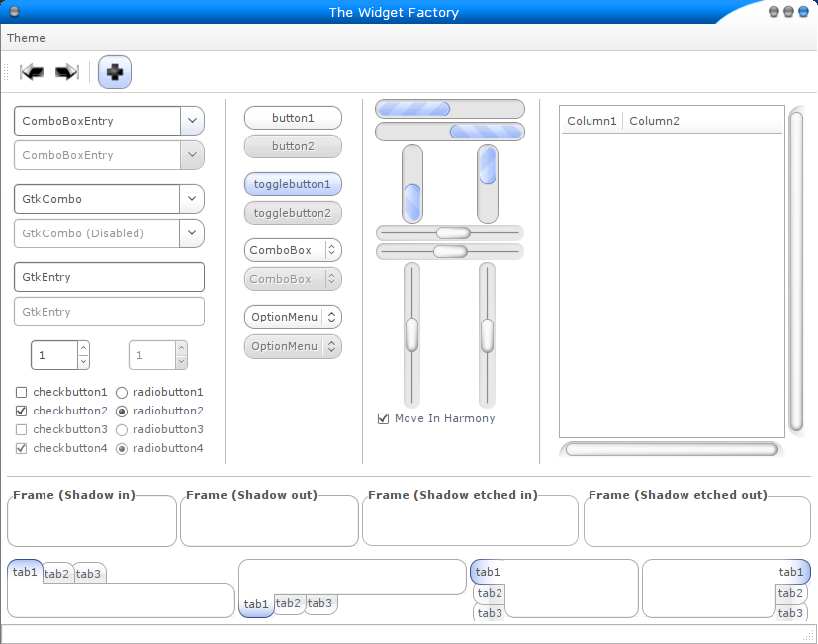Click the status bar resize grip
The height and width of the screenshot is (644, 818).
(810, 635)
